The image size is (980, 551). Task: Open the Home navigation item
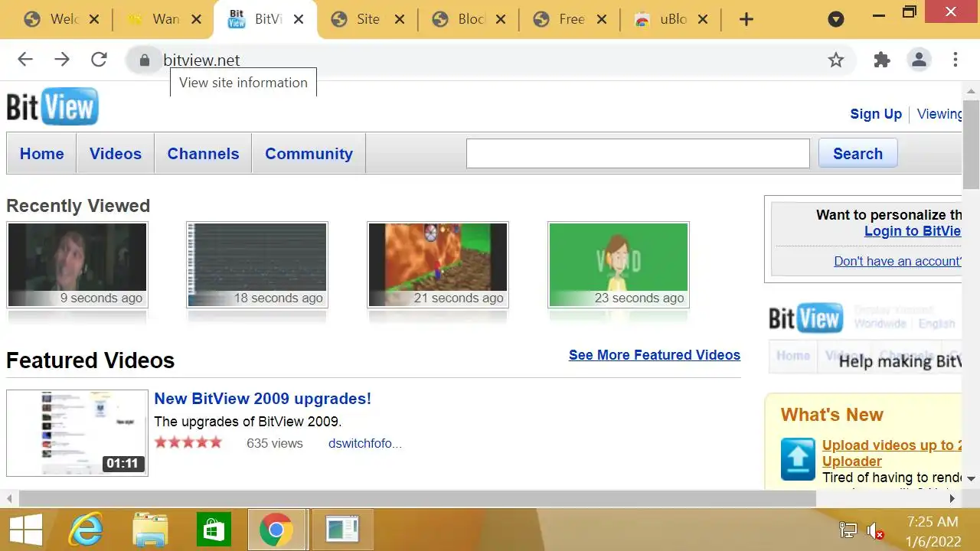41,153
